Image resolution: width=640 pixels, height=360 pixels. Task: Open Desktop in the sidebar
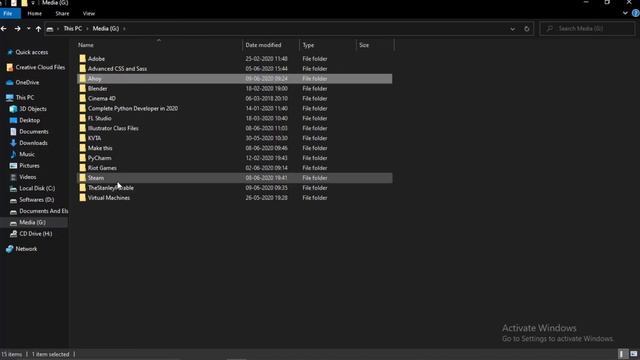[29, 120]
